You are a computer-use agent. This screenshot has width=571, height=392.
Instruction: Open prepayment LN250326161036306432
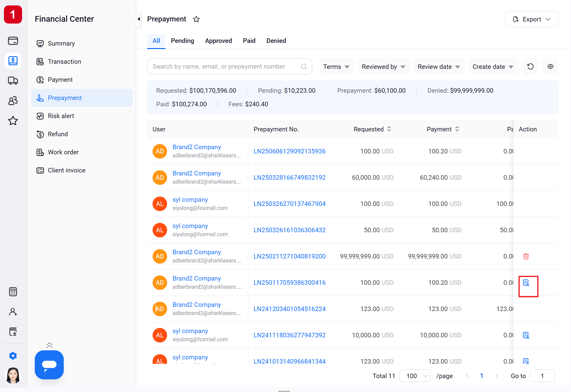289,230
